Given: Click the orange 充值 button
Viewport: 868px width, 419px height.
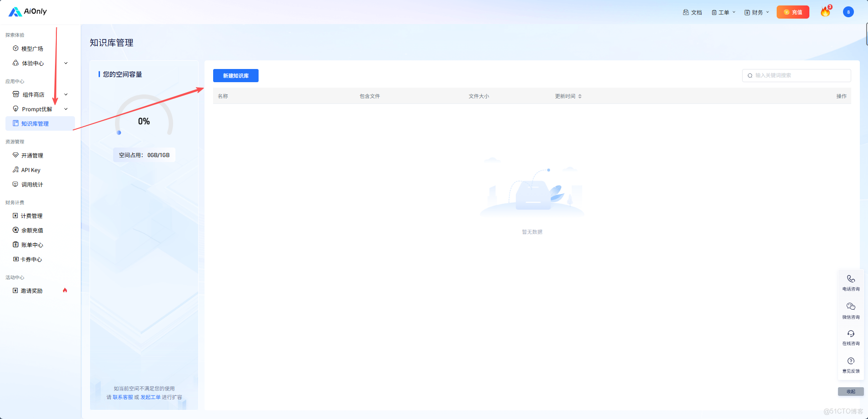Looking at the screenshot, I should [x=793, y=12].
